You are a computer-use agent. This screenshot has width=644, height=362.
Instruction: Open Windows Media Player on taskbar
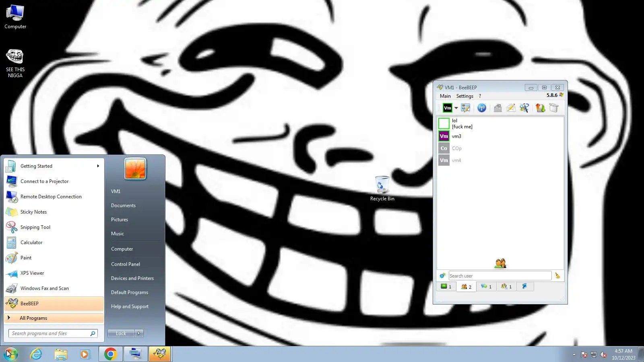[x=85, y=354]
